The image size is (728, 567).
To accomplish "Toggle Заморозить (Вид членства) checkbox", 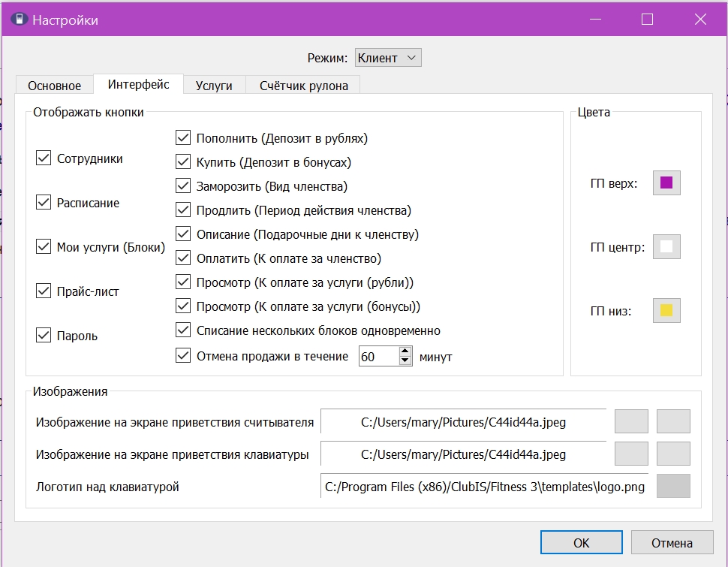I will [x=183, y=186].
